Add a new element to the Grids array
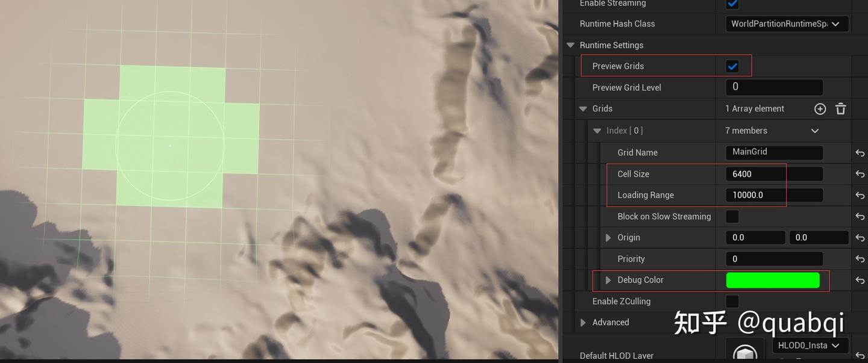The image size is (868, 363). [x=820, y=108]
